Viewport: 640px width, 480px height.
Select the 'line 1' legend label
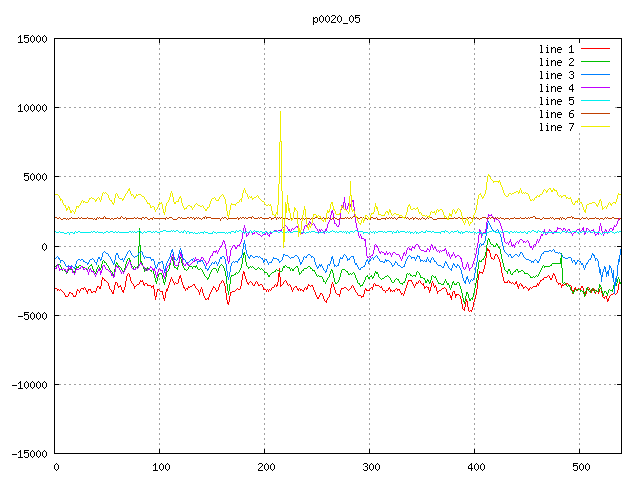click(x=556, y=49)
